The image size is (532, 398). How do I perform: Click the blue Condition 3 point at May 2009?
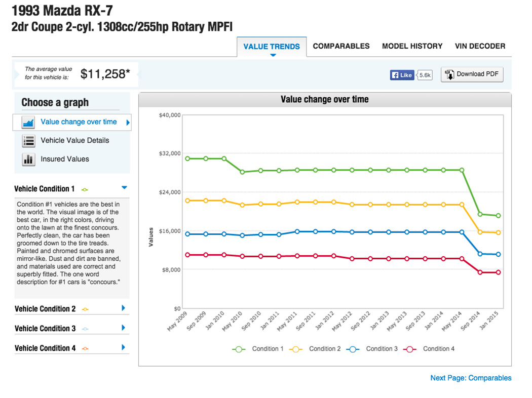pos(187,234)
